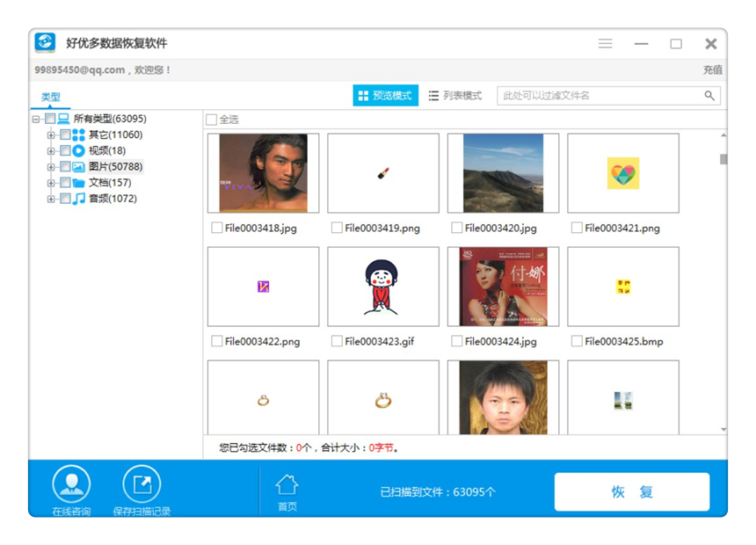Select the 类型 tab on the left
The image size is (756, 545).
pyautogui.click(x=50, y=95)
